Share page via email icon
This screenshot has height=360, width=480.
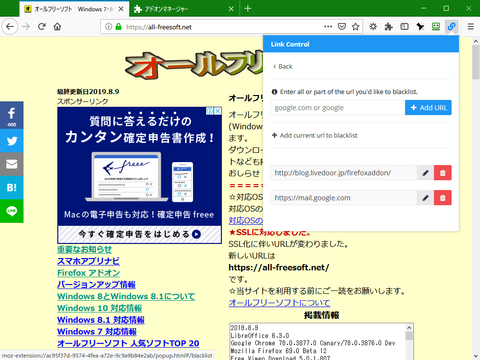point(12,164)
